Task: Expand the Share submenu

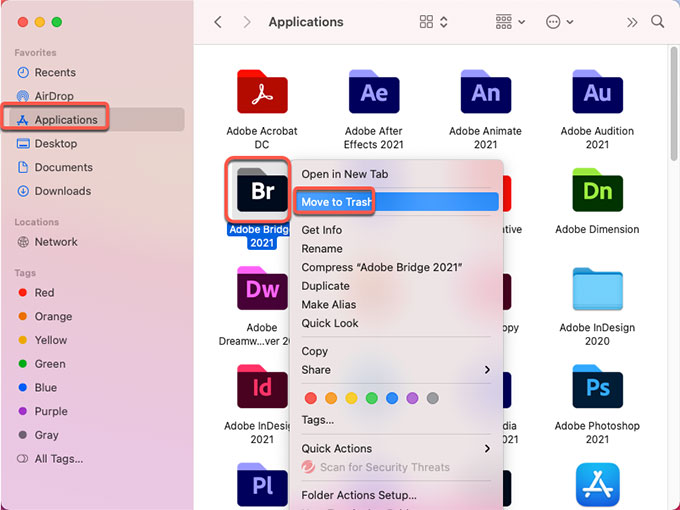Action: pyautogui.click(x=396, y=369)
